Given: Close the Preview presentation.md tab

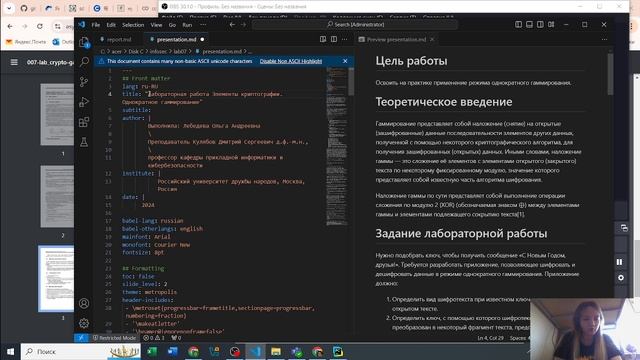Looking at the screenshot, I should 432,40.
